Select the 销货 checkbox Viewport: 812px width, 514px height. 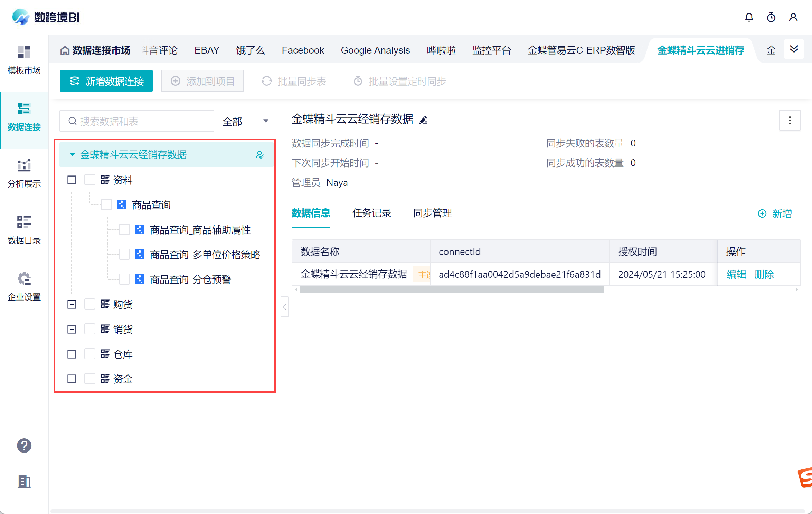pyautogui.click(x=90, y=329)
